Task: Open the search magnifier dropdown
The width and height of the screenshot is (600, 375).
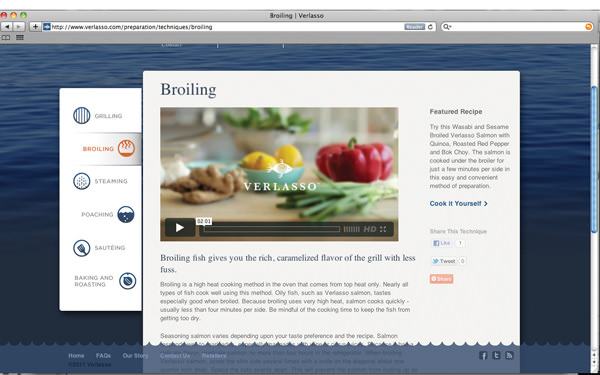Action: click(x=447, y=27)
